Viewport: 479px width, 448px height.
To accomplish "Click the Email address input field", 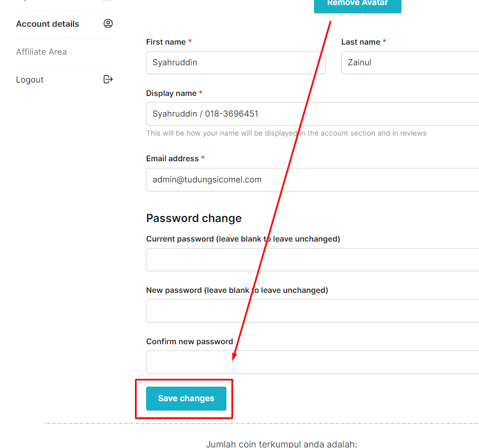I will click(312, 180).
